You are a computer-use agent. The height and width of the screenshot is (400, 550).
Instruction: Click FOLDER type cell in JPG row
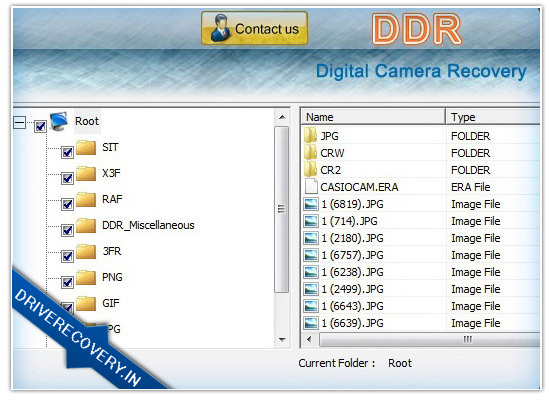coord(470,136)
